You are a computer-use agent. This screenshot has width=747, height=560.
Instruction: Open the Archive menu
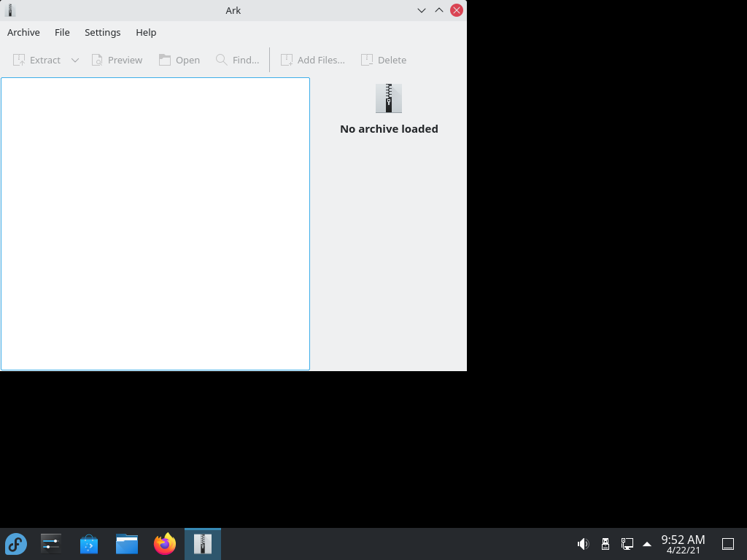coord(23,32)
